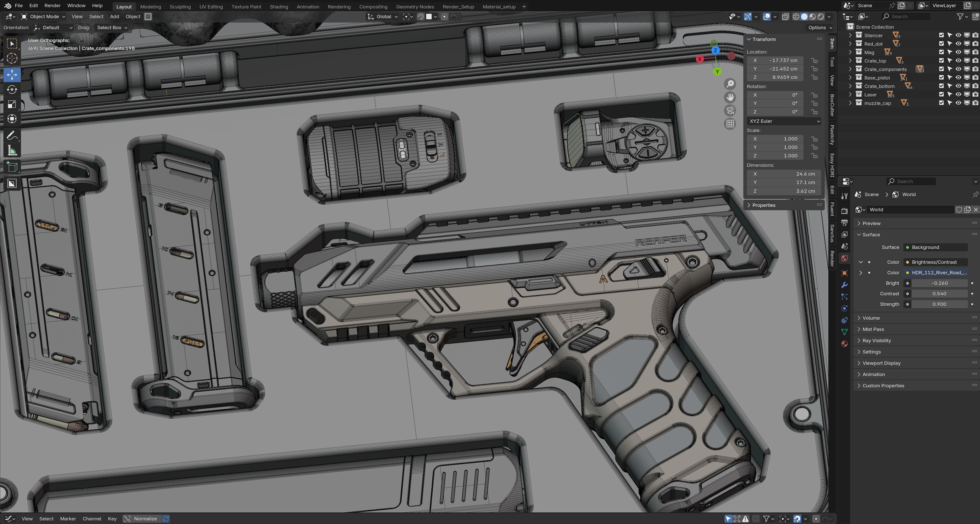Activate the Scale tool
Image resolution: width=980 pixels, height=524 pixels.
[x=12, y=104]
